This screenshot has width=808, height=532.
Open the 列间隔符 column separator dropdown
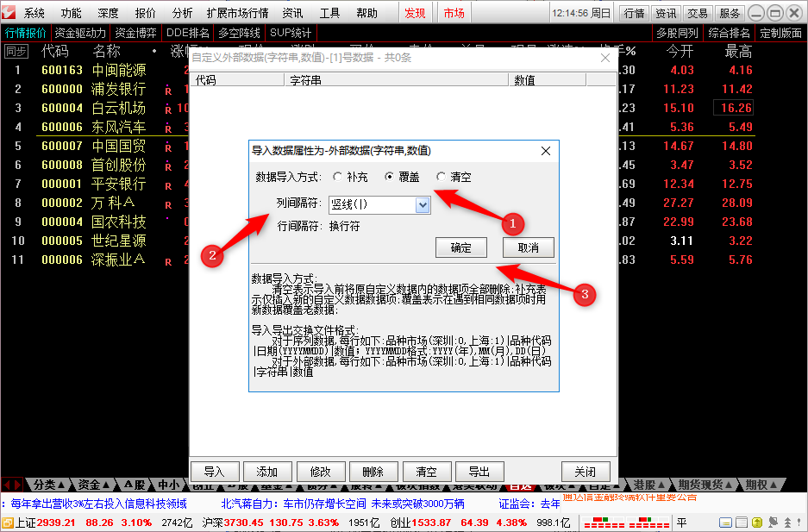tap(423, 205)
